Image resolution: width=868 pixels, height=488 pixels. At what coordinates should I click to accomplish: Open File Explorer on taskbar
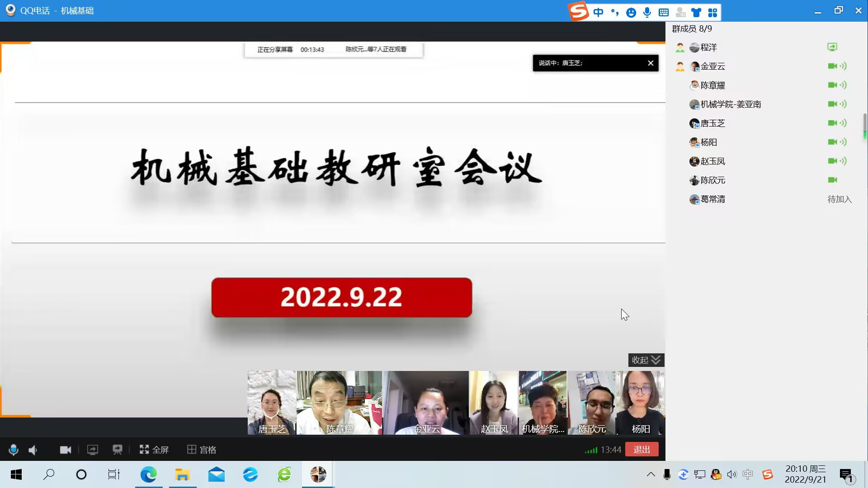(x=183, y=474)
